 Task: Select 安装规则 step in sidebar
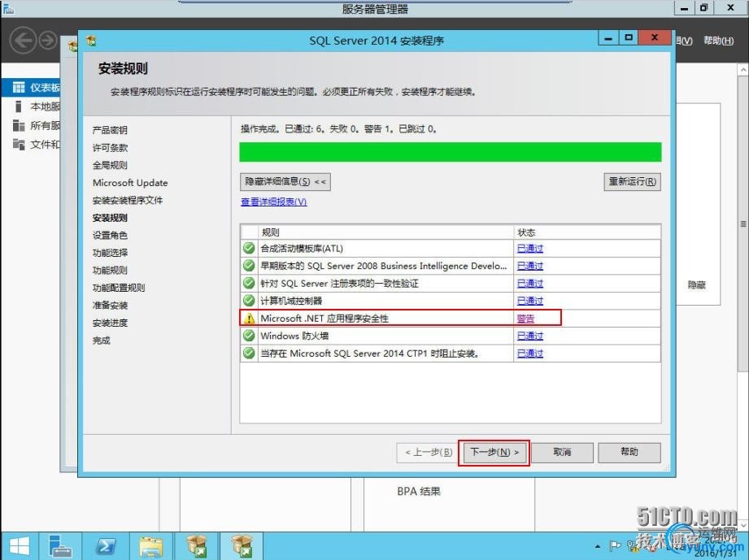(110, 218)
